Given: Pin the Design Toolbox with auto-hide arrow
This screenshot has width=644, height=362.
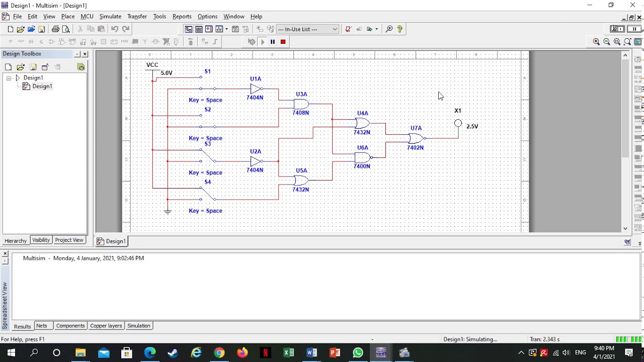Looking at the screenshot, I should 77,54.
